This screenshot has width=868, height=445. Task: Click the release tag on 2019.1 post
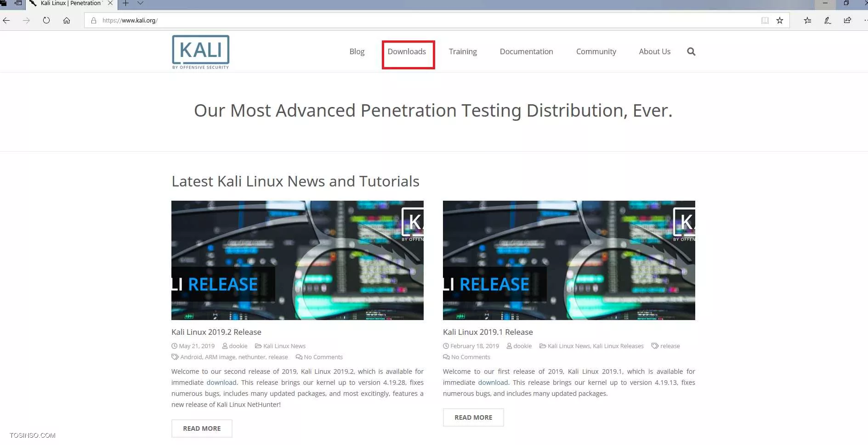click(x=670, y=346)
